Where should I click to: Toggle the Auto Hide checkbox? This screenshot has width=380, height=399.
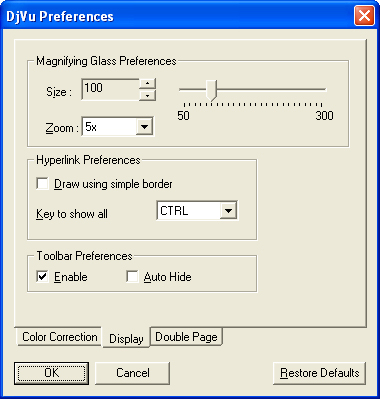tap(132, 277)
